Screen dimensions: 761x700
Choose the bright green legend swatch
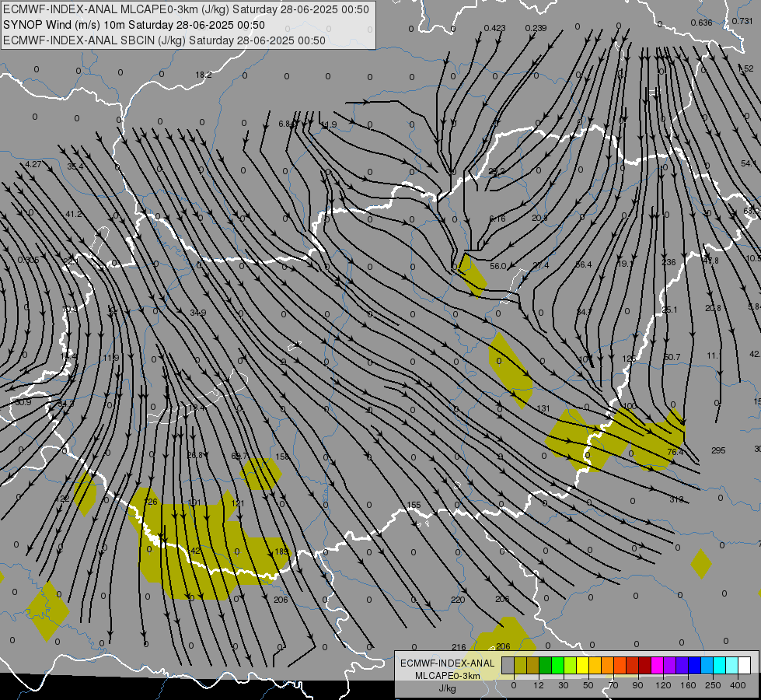[x=557, y=665]
